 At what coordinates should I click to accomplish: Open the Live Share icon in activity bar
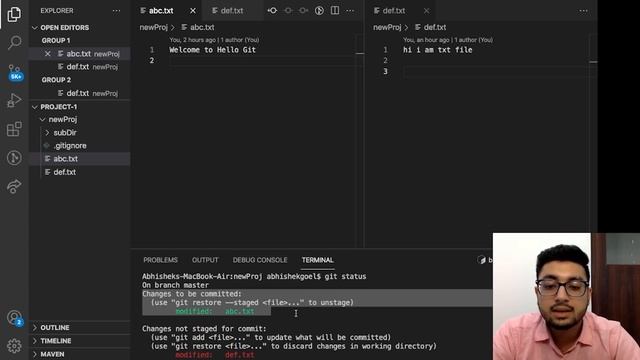[14, 186]
